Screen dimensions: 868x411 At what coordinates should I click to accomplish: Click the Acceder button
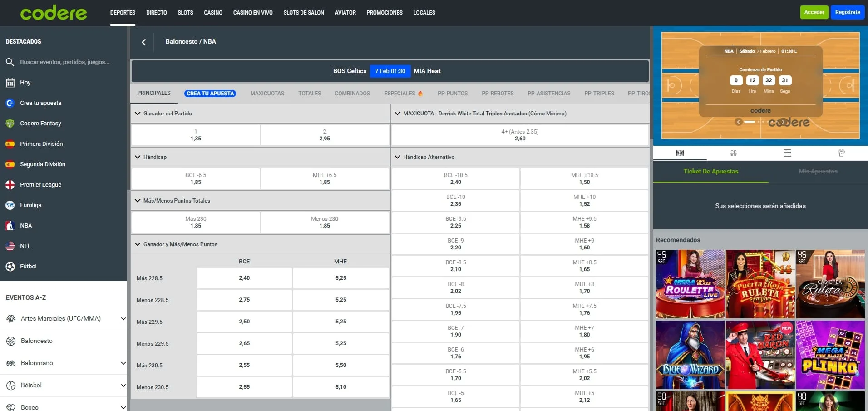[x=814, y=12]
